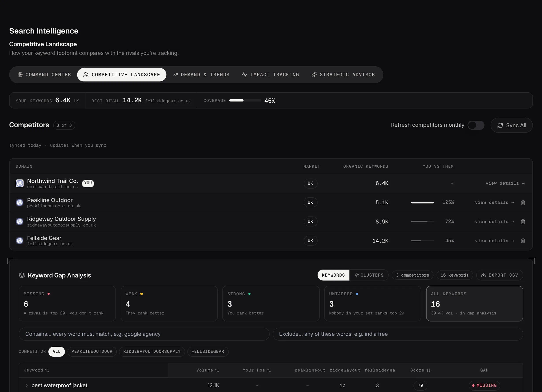
Task: Filter keywords by FELLSIDEGEAR chip
Action: coord(208,352)
